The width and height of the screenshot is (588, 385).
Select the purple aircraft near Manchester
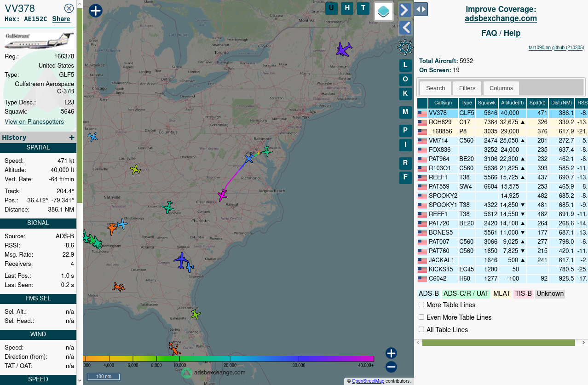(343, 49)
